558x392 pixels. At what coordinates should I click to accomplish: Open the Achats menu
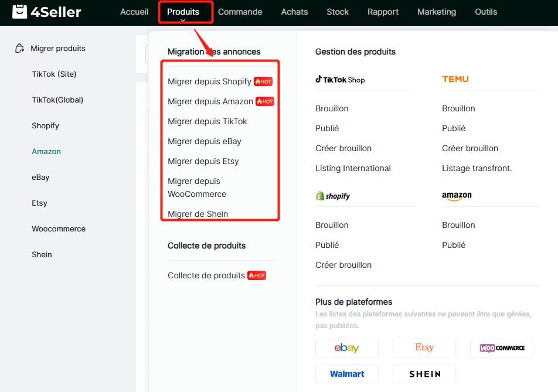click(x=294, y=12)
